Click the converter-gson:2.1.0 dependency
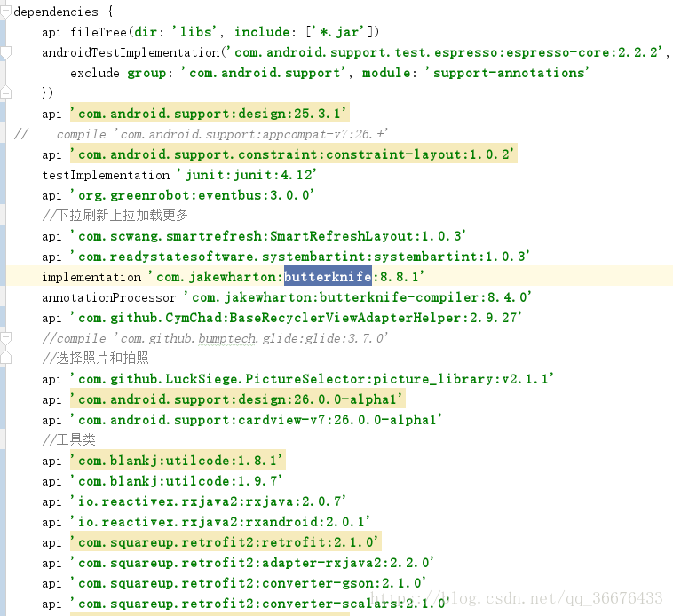Screen dimensions: 673x616 tap(248, 583)
